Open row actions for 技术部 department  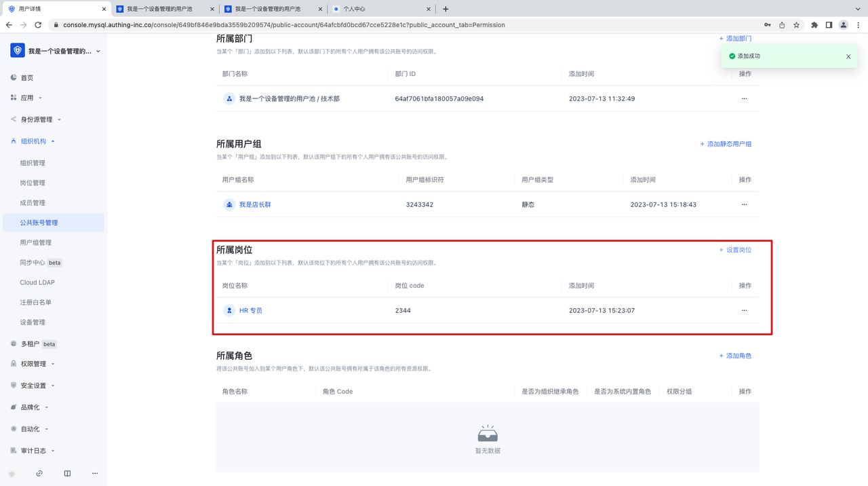(x=744, y=98)
